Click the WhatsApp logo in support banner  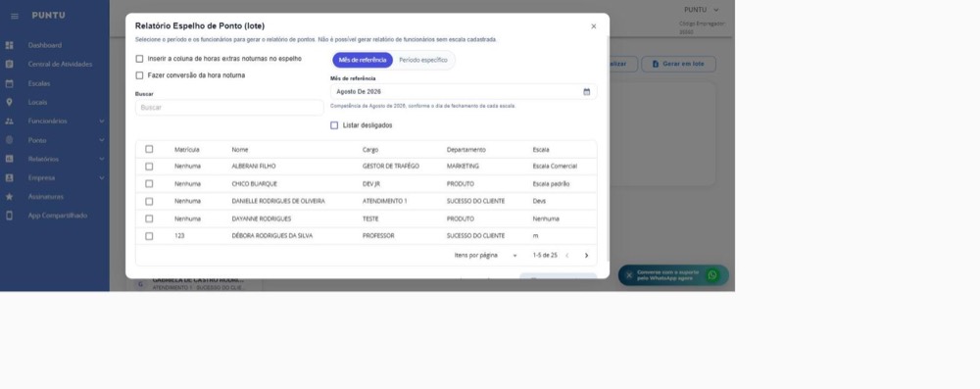711,275
